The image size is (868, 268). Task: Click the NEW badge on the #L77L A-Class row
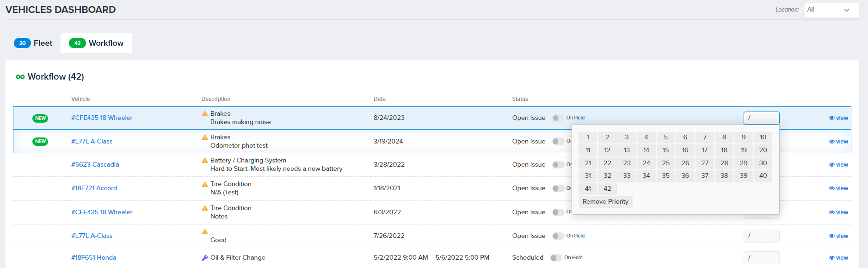(x=40, y=142)
